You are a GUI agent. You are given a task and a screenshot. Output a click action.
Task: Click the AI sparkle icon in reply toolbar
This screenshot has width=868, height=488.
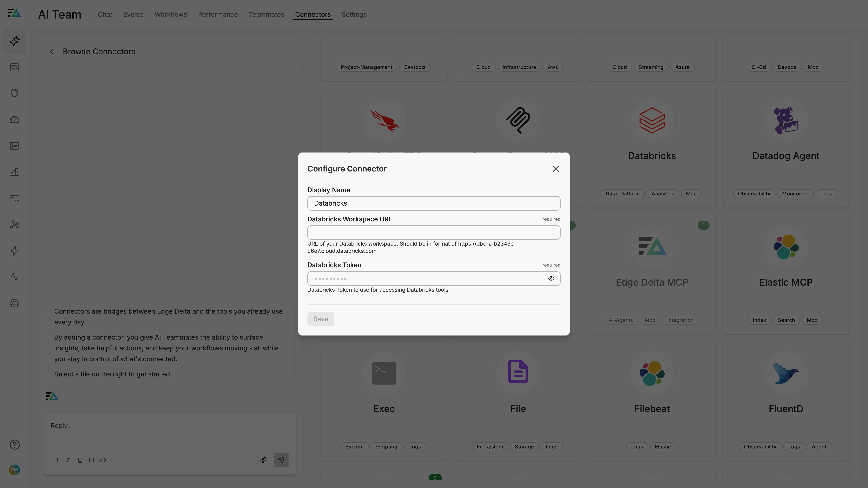(263, 460)
